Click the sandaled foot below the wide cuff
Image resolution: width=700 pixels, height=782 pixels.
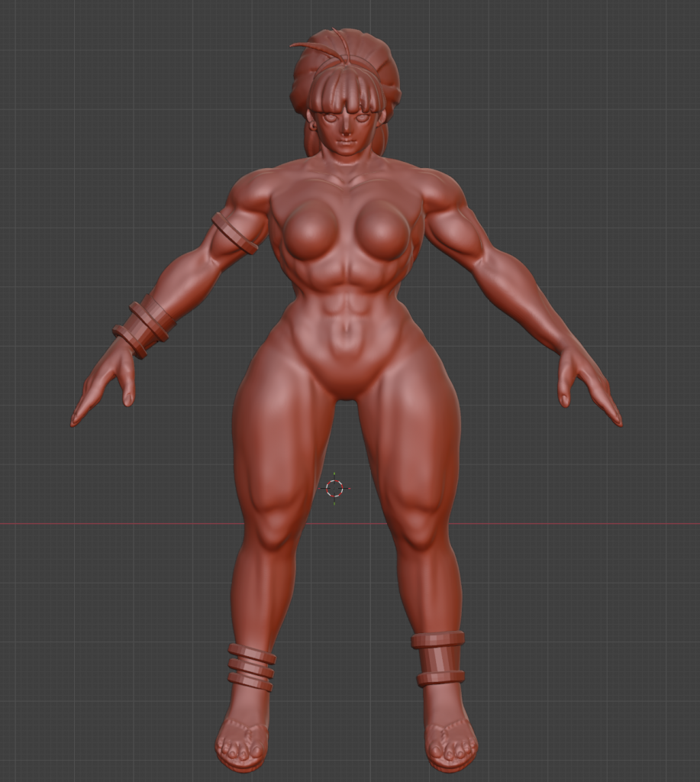(x=450, y=735)
